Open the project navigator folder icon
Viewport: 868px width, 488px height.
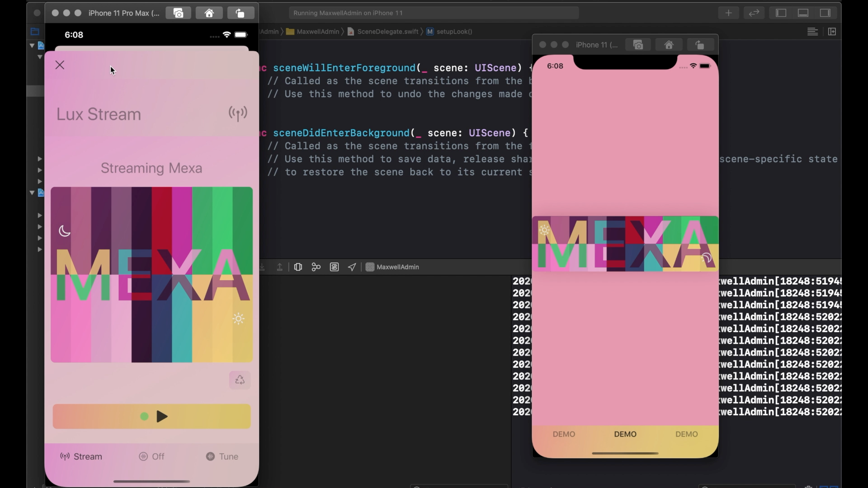pyautogui.click(x=35, y=32)
